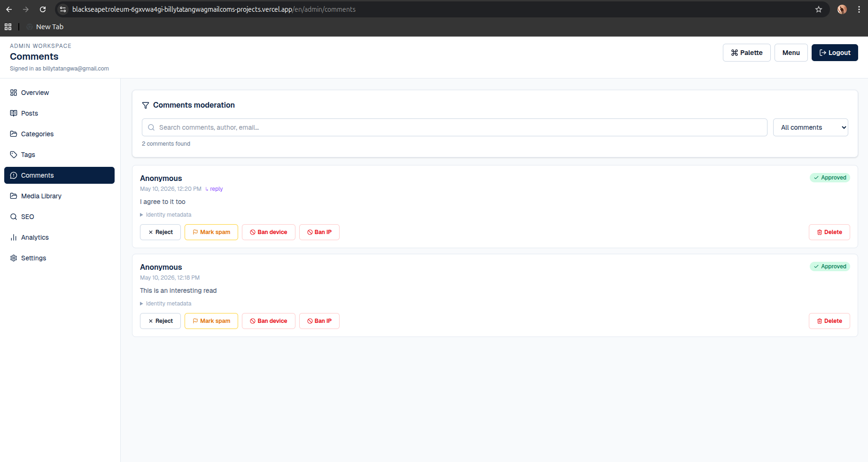Focus the Search comments input field
The height and width of the screenshot is (462, 868).
[x=454, y=127]
